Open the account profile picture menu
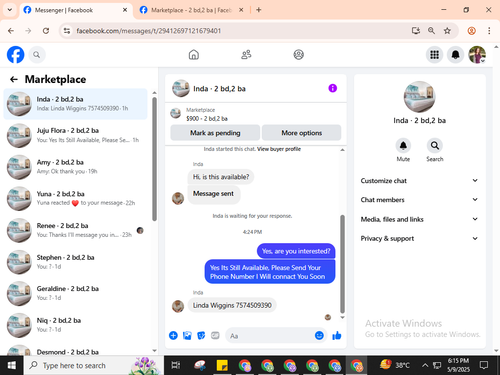This screenshot has height=375, width=500. (x=477, y=55)
